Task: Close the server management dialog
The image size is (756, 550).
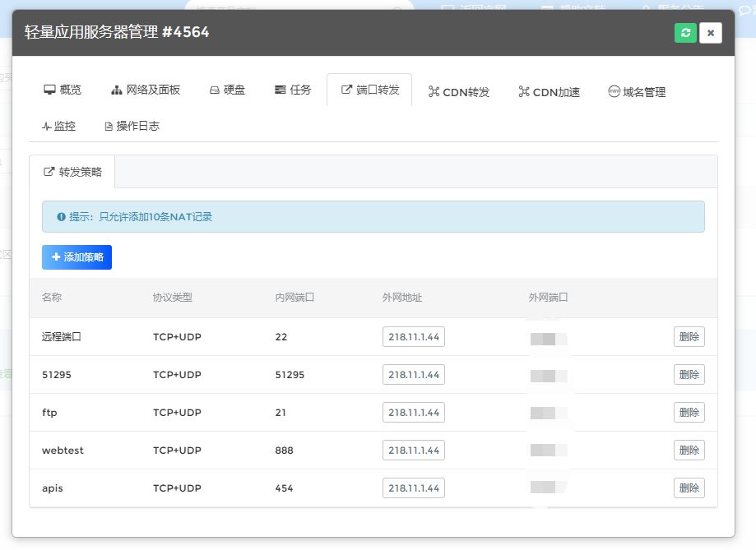Action: click(711, 33)
